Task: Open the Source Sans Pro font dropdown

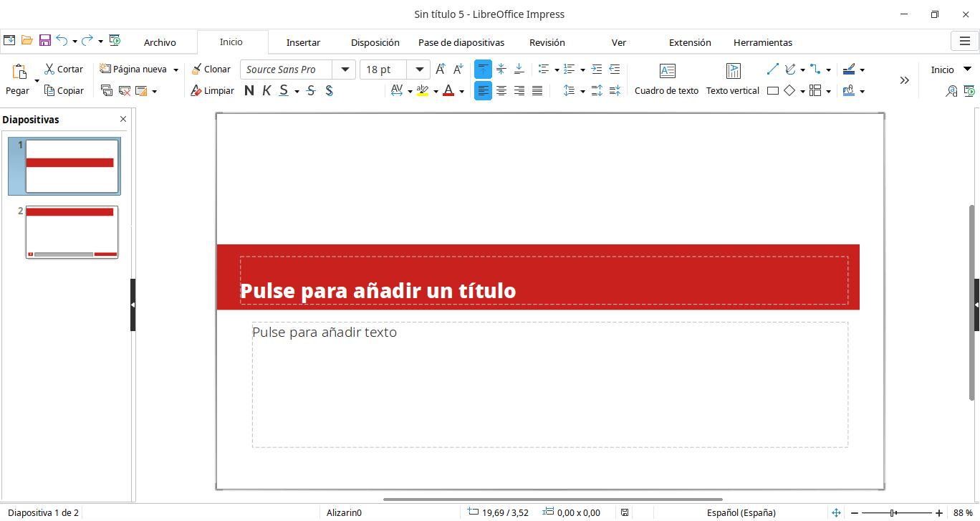Action: click(347, 70)
